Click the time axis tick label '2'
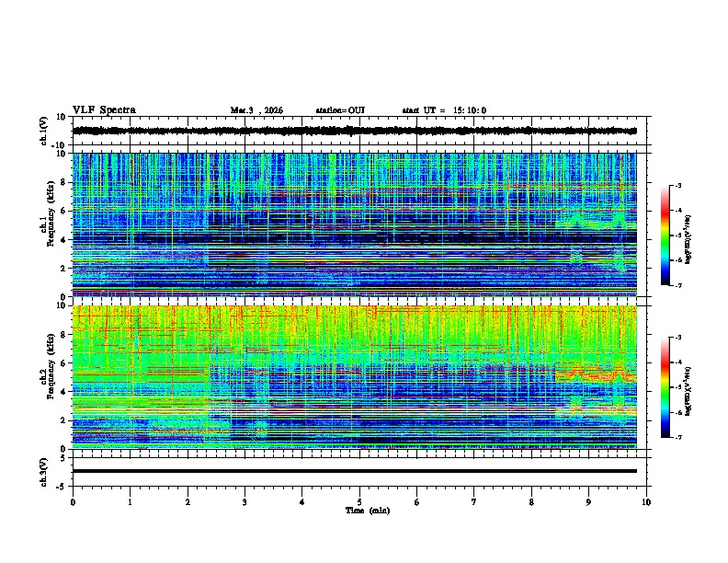Image resolution: width=728 pixels, height=563 pixels. [x=188, y=502]
